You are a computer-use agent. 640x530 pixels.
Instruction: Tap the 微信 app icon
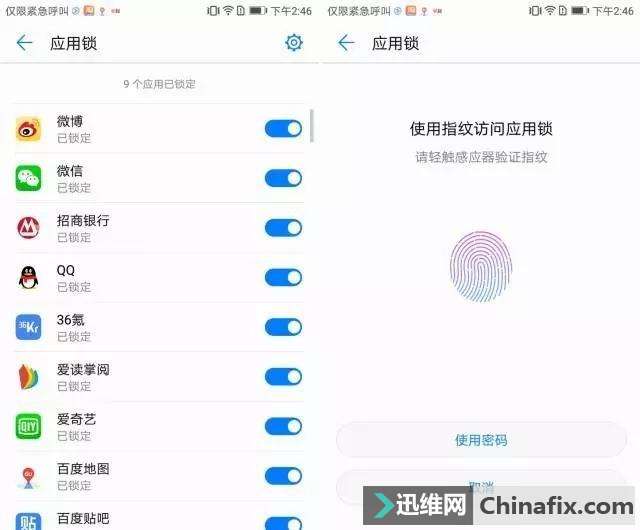click(x=28, y=178)
